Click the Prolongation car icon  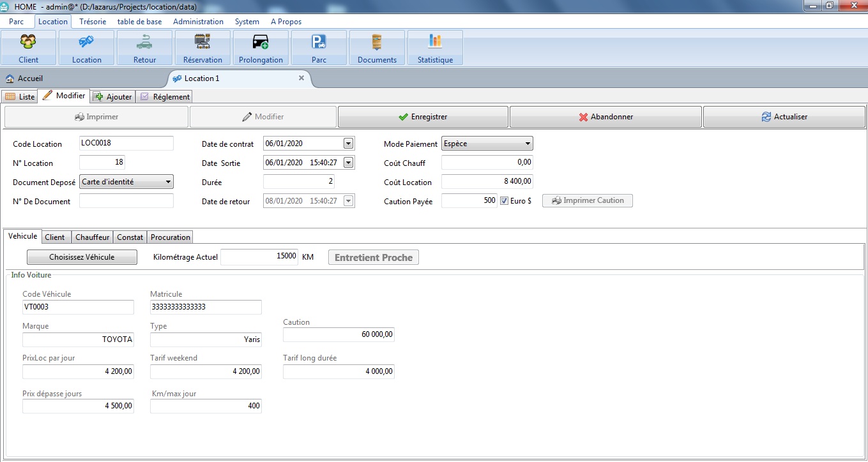click(261, 43)
